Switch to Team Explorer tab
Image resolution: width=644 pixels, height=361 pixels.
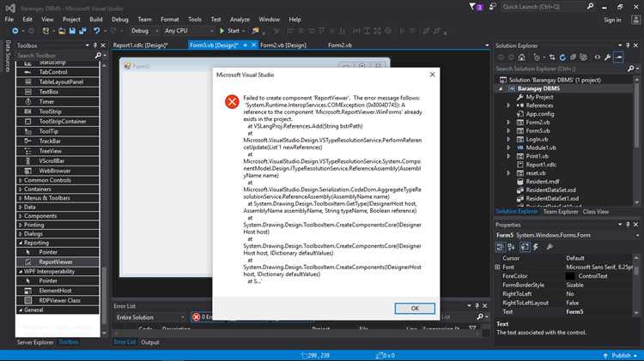pyautogui.click(x=560, y=212)
